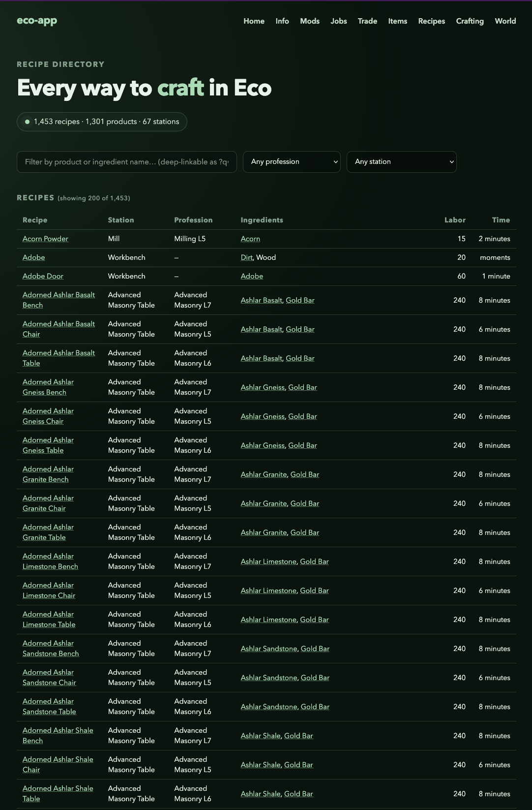532x810 pixels.
Task: Open the Adobe recipe link
Action: [33, 257]
